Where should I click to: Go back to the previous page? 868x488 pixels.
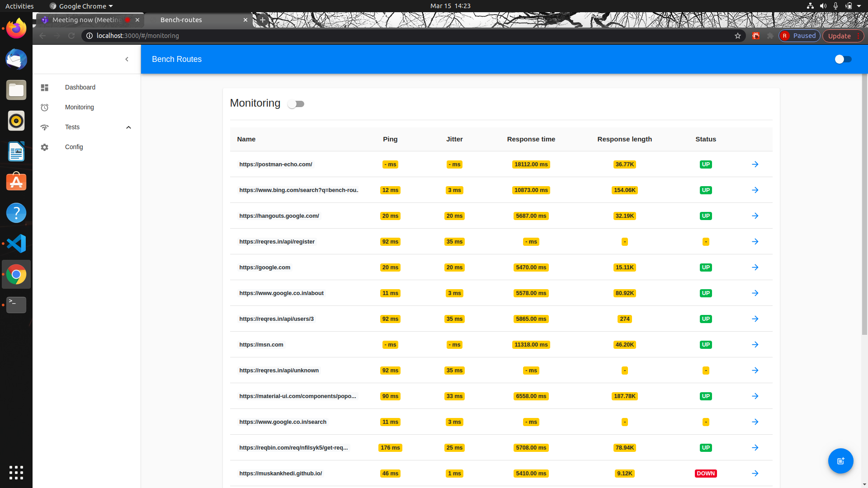42,36
